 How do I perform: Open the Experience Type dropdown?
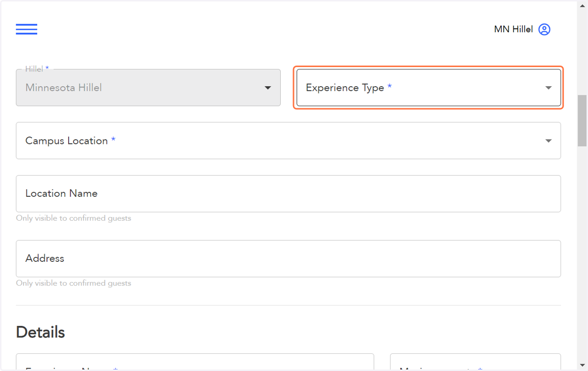point(429,88)
